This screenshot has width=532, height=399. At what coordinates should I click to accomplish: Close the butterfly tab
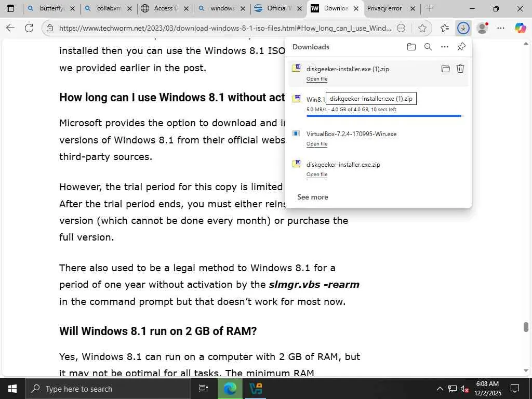(72, 9)
